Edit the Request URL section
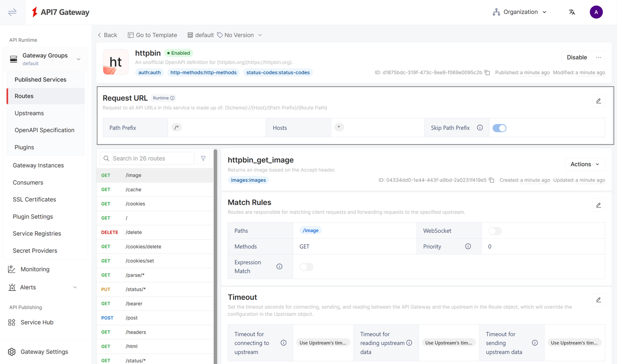617x364 pixels. 599,101
